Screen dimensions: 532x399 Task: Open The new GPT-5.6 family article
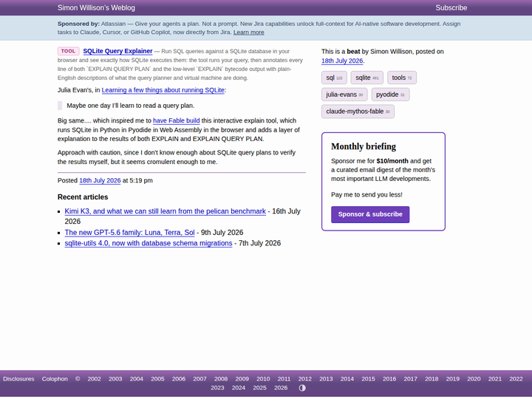[x=129, y=233]
